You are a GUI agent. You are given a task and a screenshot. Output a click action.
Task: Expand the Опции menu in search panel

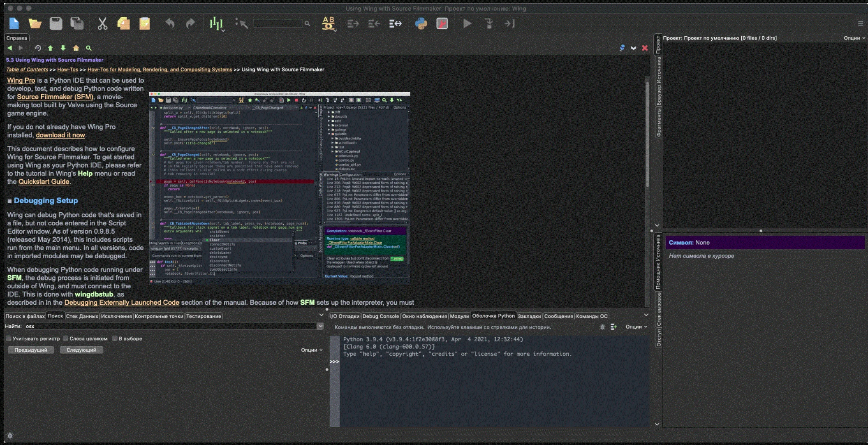(x=312, y=350)
